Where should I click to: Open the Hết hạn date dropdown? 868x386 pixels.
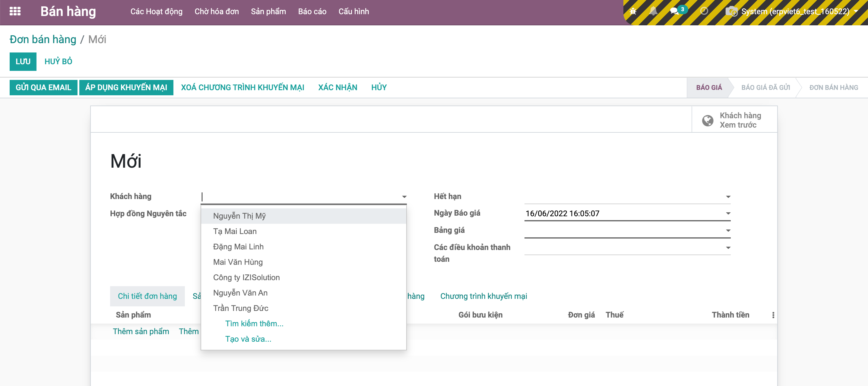pos(728,197)
